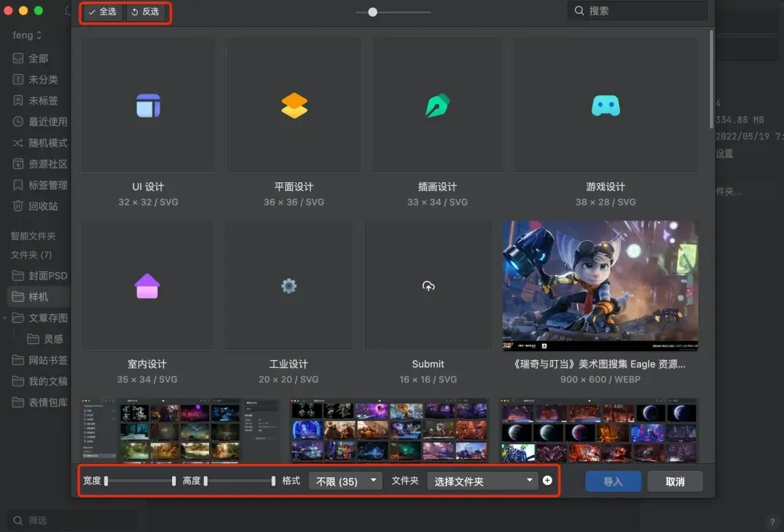Select the 文章存图 folder
The height and width of the screenshot is (532, 784).
tap(39, 318)
